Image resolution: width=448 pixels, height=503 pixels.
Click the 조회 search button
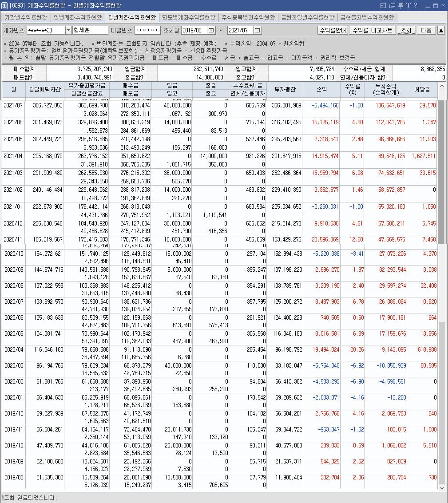coord(406,31)
